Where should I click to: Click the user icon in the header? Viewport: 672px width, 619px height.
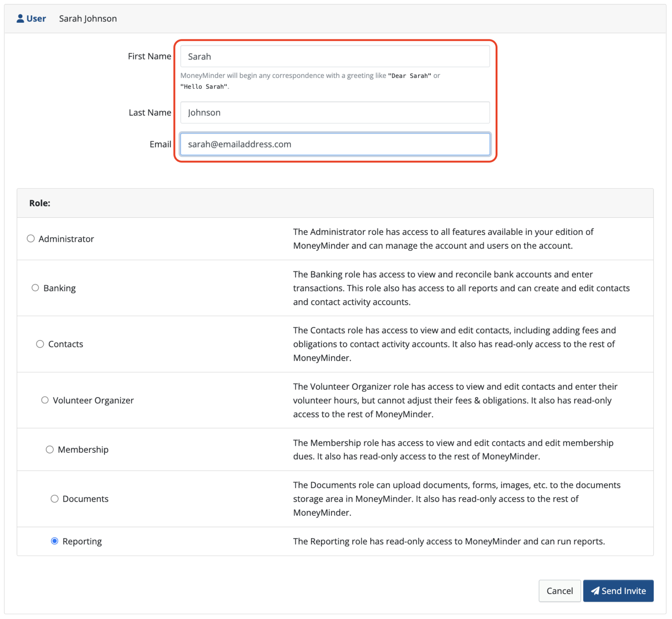click(x=19, y=18)
